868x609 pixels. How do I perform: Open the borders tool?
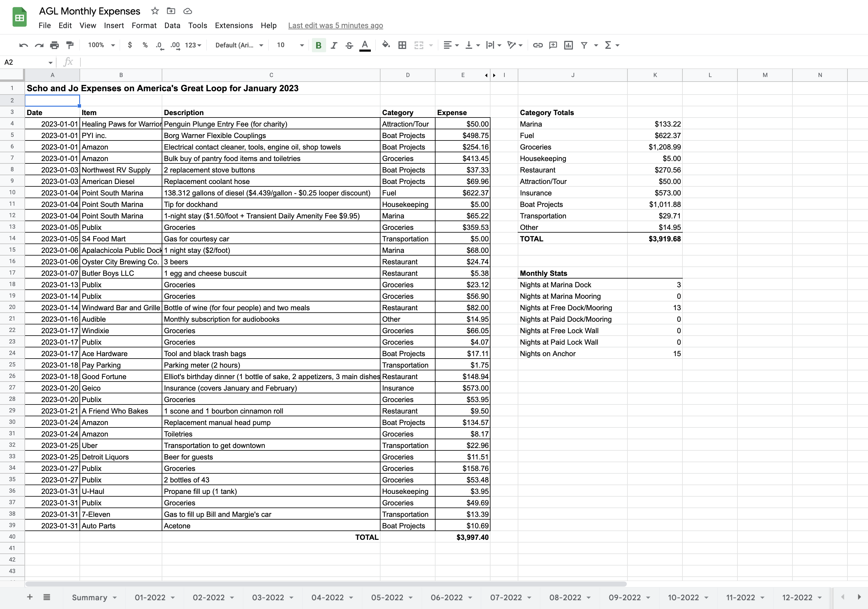(x=402, y=45)
